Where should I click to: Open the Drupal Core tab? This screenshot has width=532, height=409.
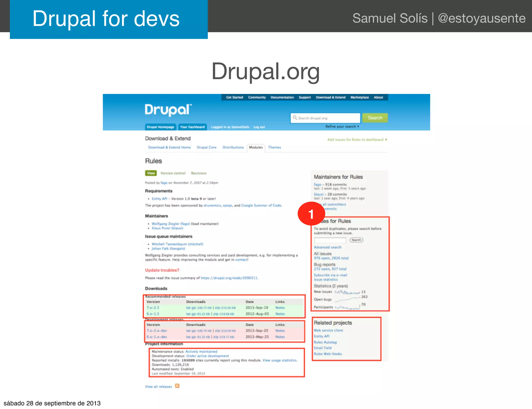coord(207,147)
